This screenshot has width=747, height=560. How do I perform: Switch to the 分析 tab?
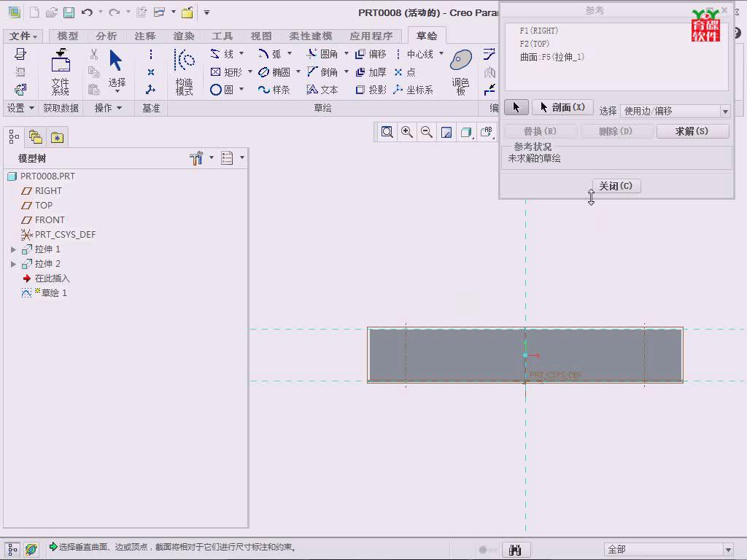coord(107,36)
